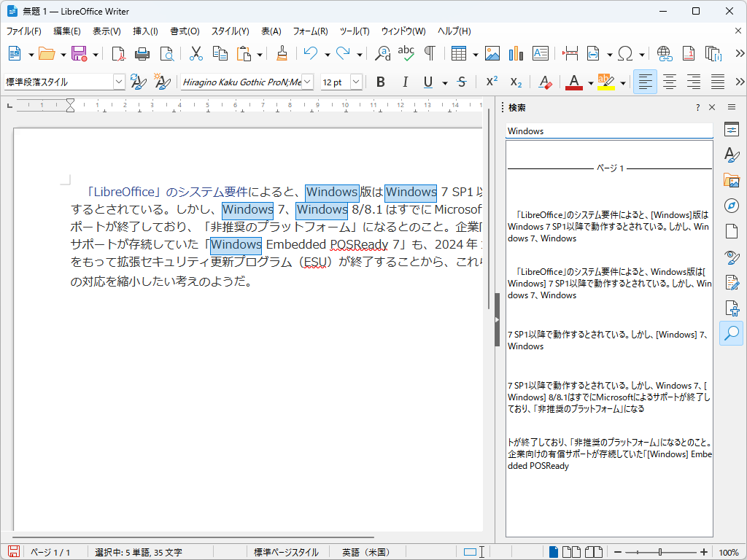Open the 編集(E) menu

click(x=66, y=31)
